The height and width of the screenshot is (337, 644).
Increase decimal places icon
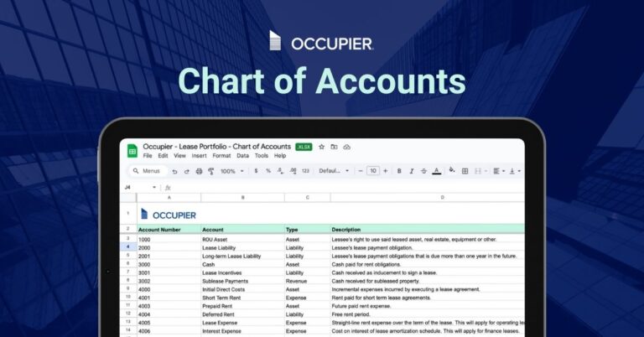tap(293, 171)
